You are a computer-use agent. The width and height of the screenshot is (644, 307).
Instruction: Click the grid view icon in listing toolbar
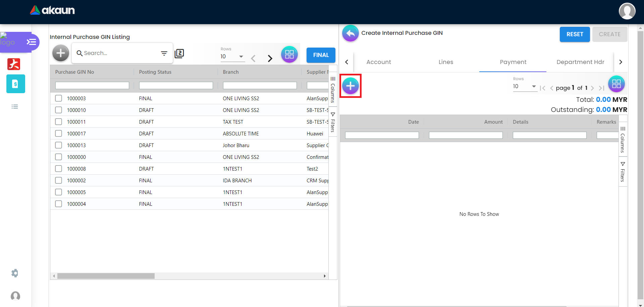coord(289,54)
